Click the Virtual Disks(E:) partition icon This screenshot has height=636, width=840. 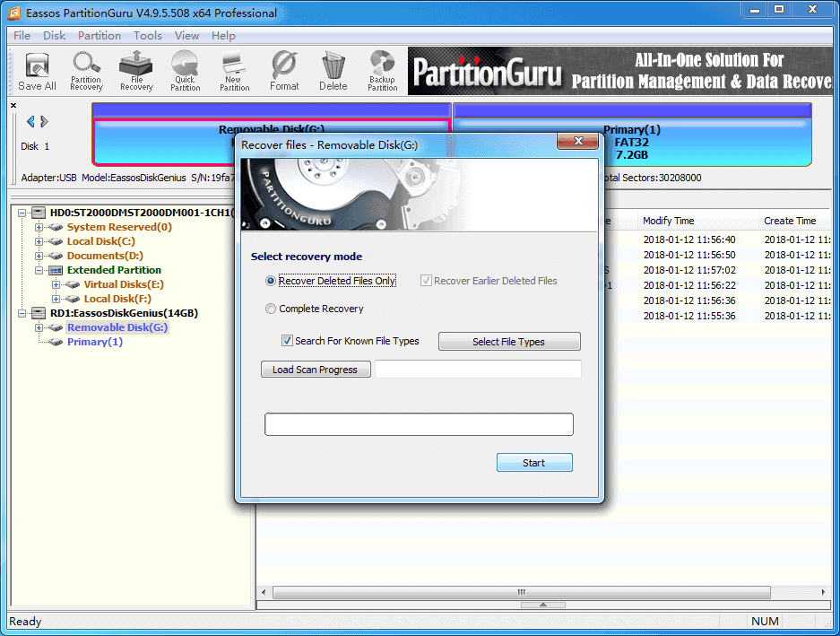[73, 284]
